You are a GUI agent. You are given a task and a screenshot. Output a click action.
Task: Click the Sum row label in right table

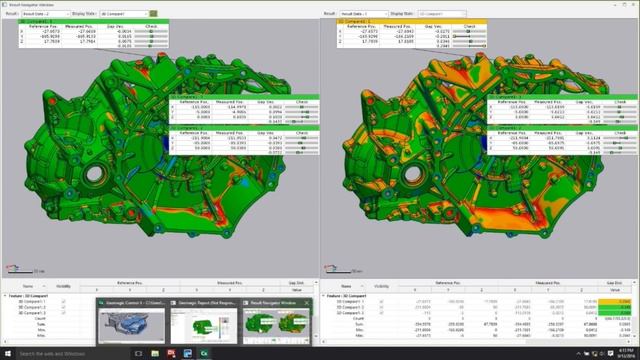coord(359,324)
